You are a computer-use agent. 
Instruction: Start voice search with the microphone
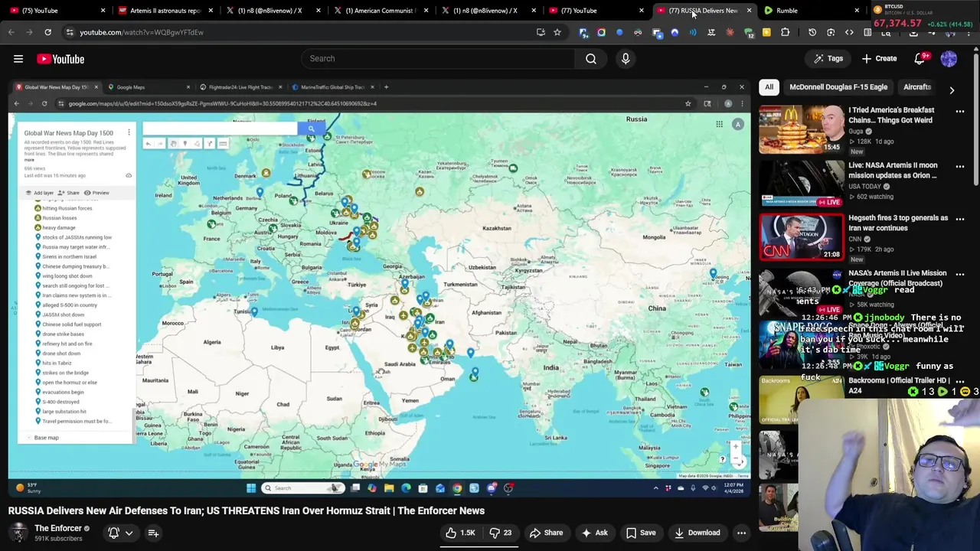pyautogui.click(x=626, y=59)
